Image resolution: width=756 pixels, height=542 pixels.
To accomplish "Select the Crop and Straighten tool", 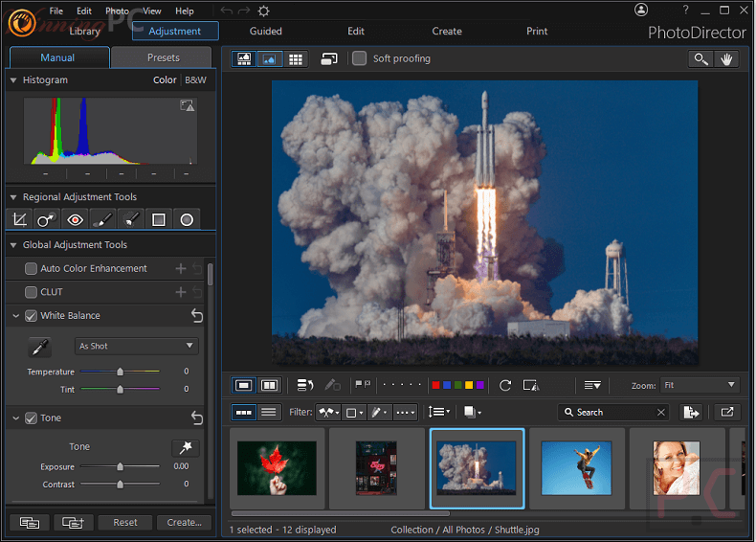I will (x=20, y=219).
